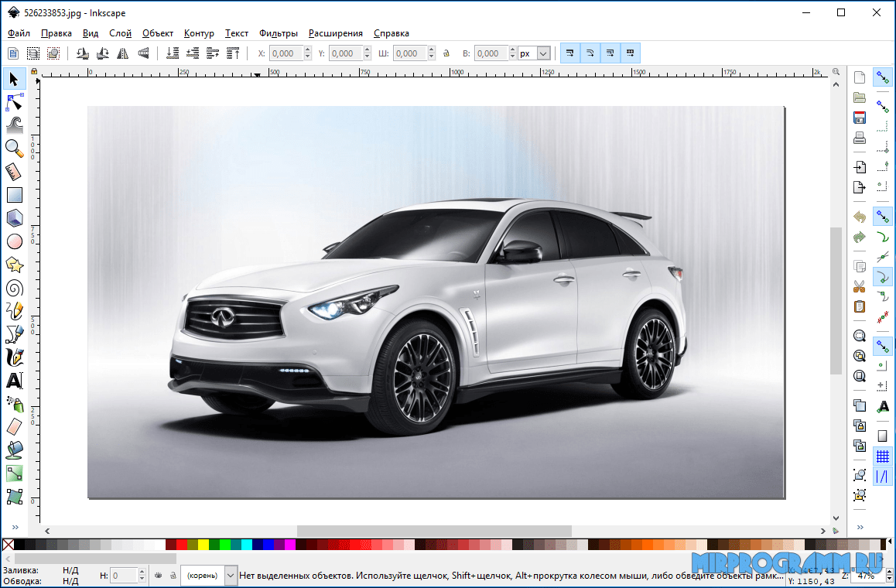Pick the red palette swatch

[182, 545]
